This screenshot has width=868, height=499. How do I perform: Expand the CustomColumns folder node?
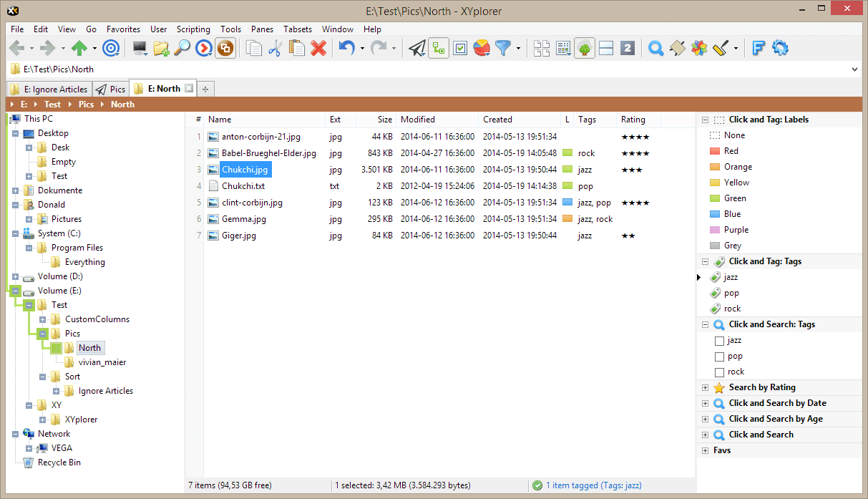[43, 319]
